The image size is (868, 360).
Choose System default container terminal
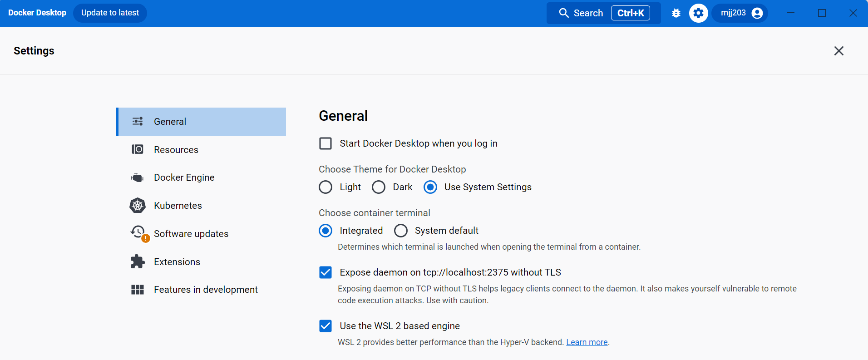(x=401, y=231)
